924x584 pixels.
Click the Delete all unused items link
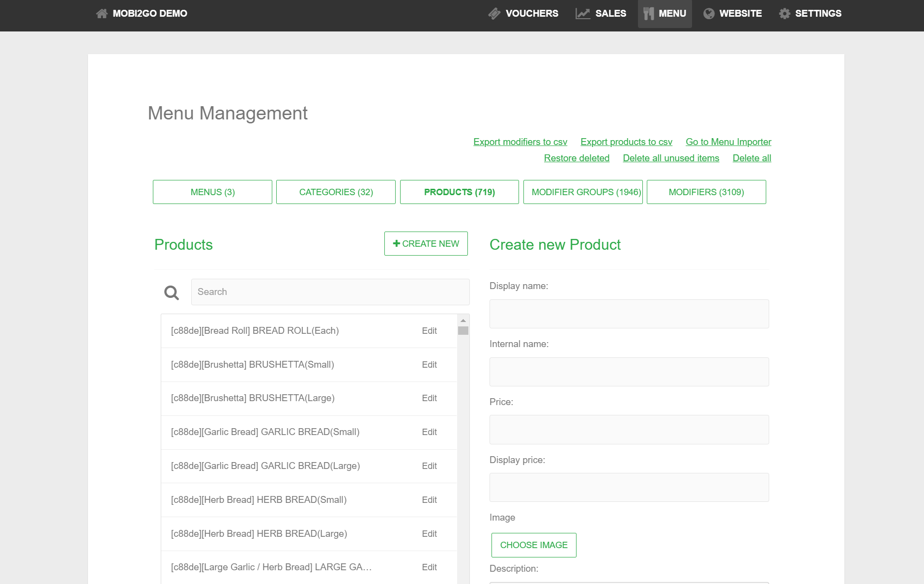671,158
